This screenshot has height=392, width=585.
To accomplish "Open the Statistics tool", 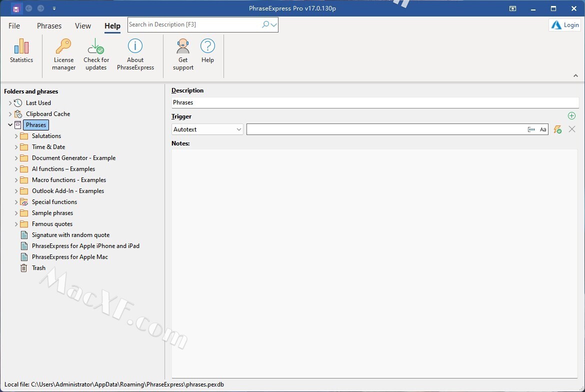I will click(x=21, y=50).
